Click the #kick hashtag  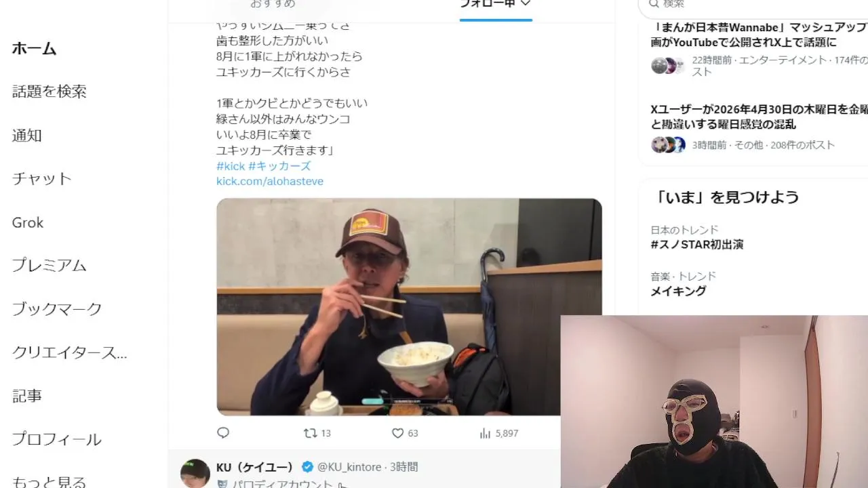231,165
